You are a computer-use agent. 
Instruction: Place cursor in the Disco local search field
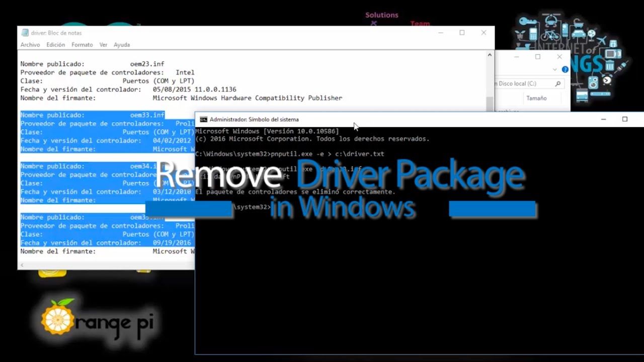click(523, 83)
